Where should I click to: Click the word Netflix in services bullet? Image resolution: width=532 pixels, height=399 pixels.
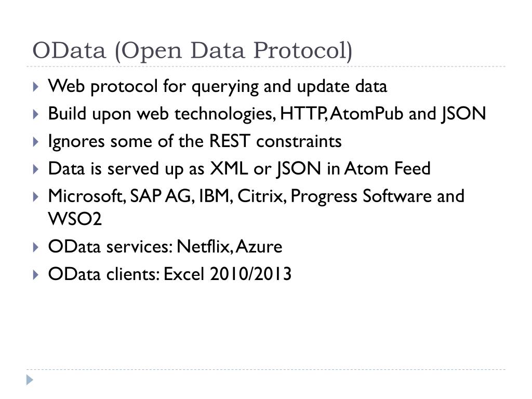203,246
